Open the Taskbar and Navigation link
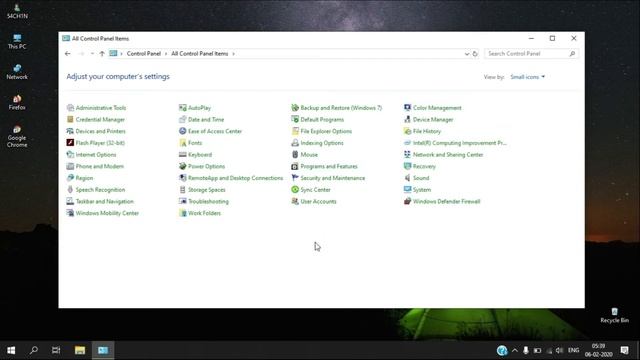 coord(104,202)
